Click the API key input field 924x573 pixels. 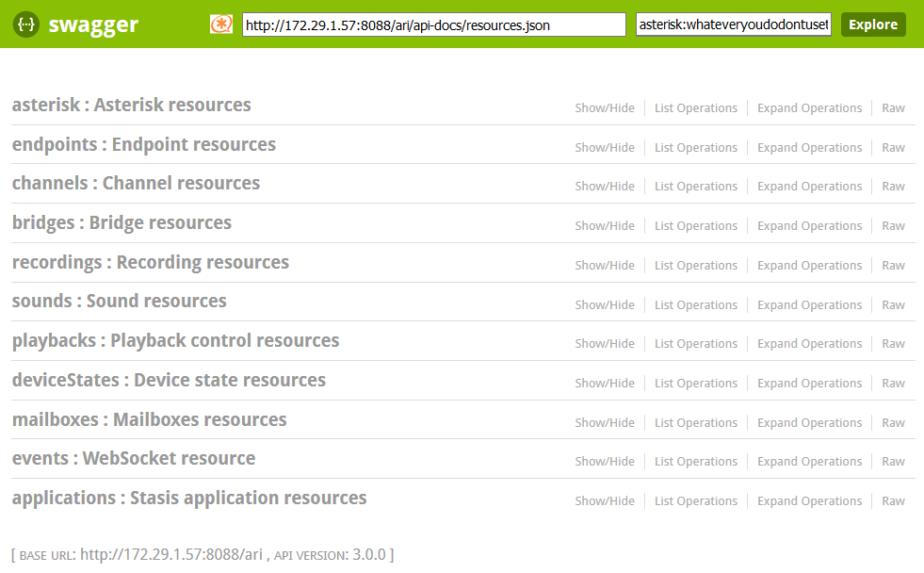734,25
